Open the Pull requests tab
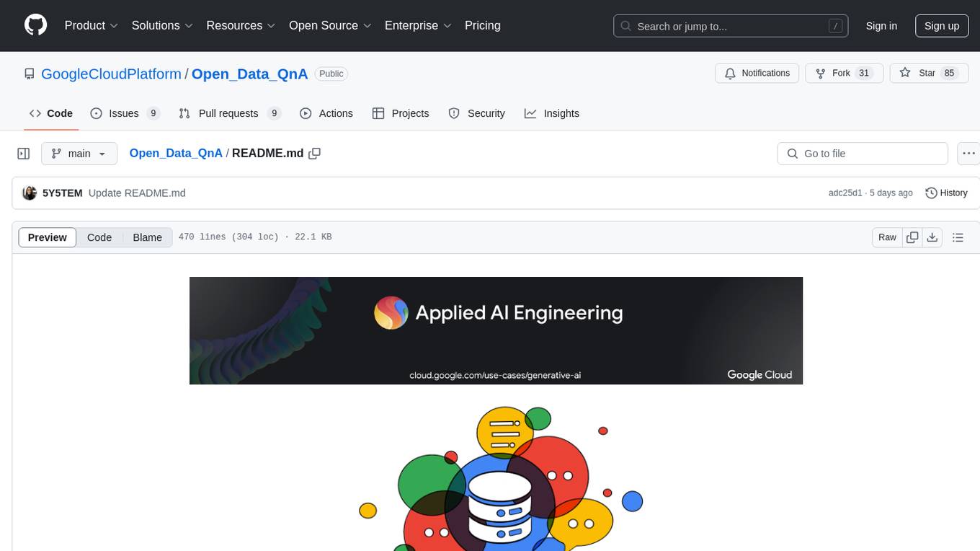 tap(229, 113)
